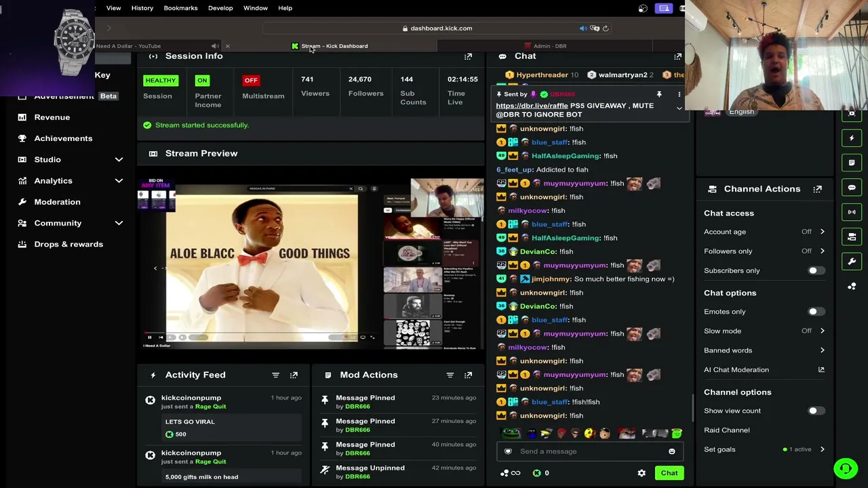Mute the dashboard.kick.com tab audio in address bar
The width and height of the screenshot is (868, 488).
[583, 28]
